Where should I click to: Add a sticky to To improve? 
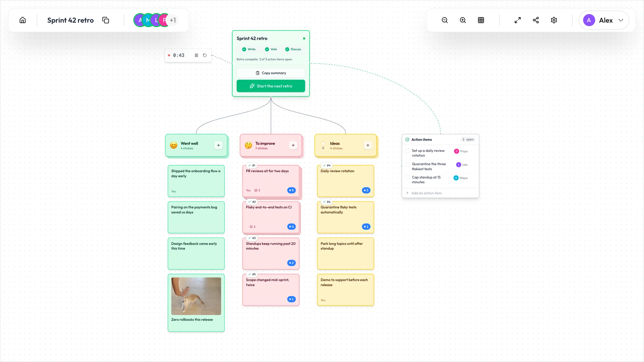[293, 145]
